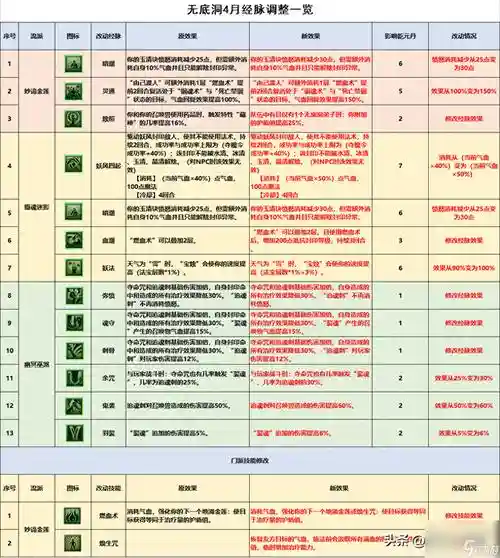The image size is (500, 558).
Task: Click the 效果从100%变为150% change note
Action: (x=464, y=91)
